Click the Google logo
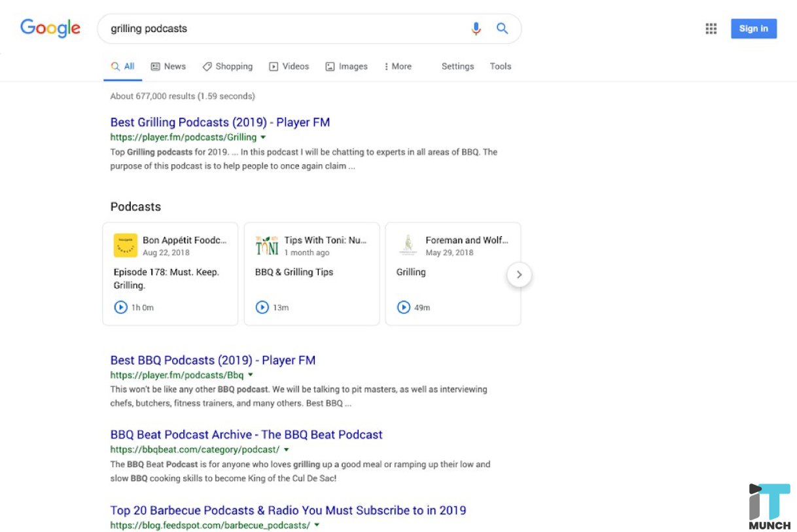 (x=50, y=27)
